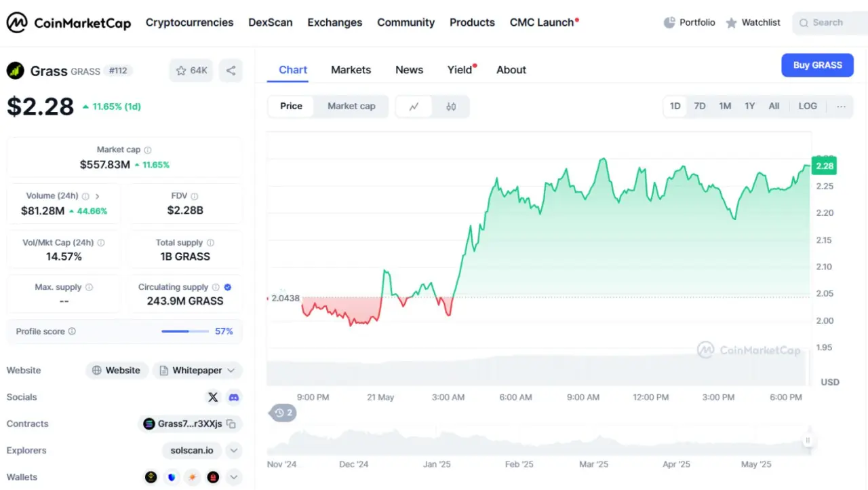
Task: Select the line chart type
Action: coord(414,107)
